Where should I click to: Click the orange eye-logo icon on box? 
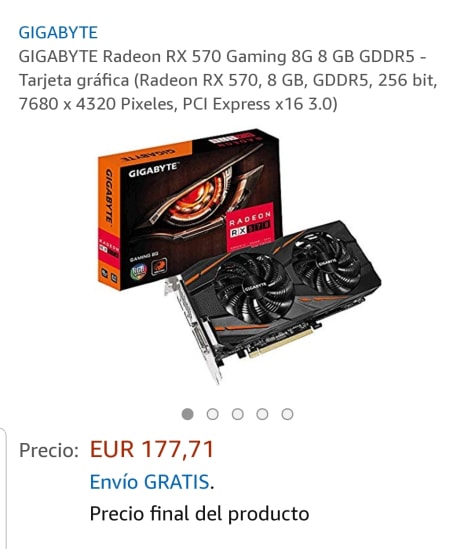tap(159, 267)
